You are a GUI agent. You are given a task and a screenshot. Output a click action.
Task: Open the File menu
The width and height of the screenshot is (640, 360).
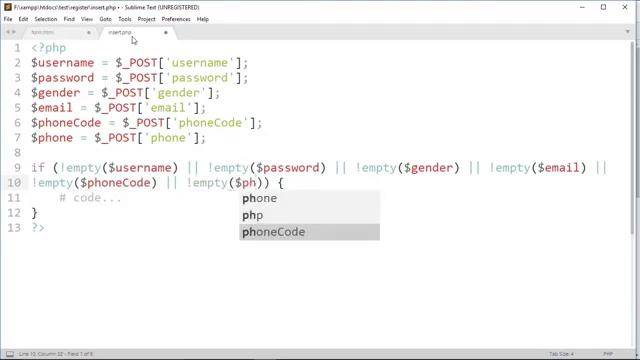pos(8,19)
